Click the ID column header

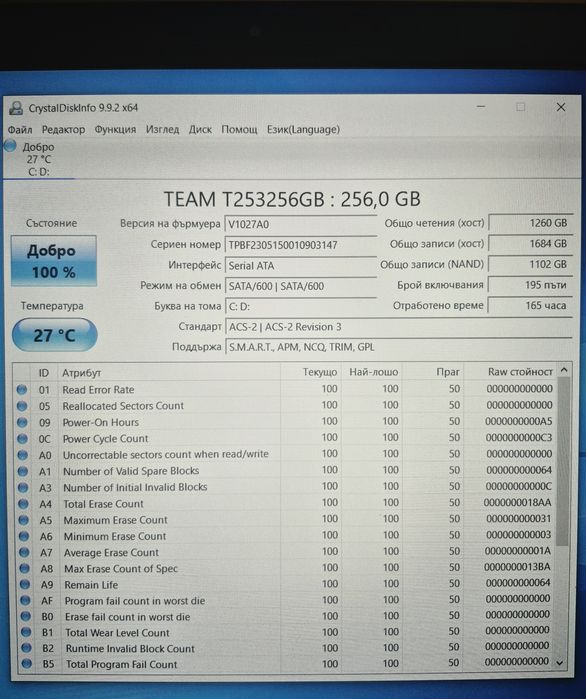43,373
